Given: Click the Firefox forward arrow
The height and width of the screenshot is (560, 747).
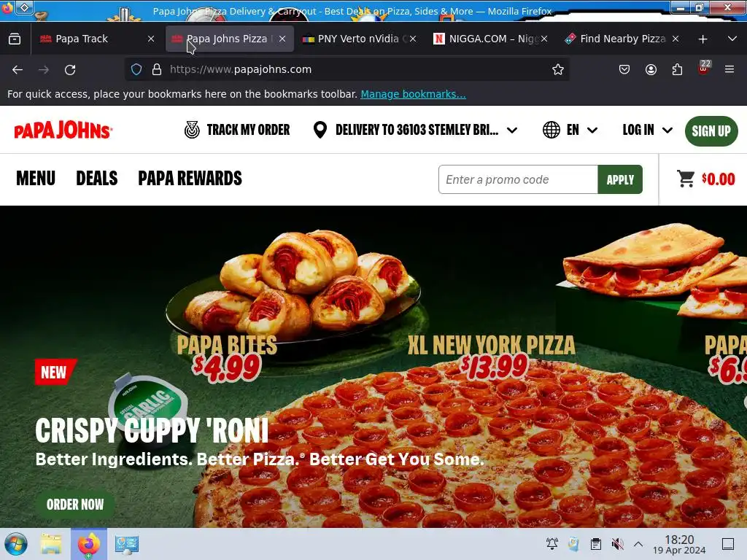Looking at the screenshot, I should tap(44, 70).
